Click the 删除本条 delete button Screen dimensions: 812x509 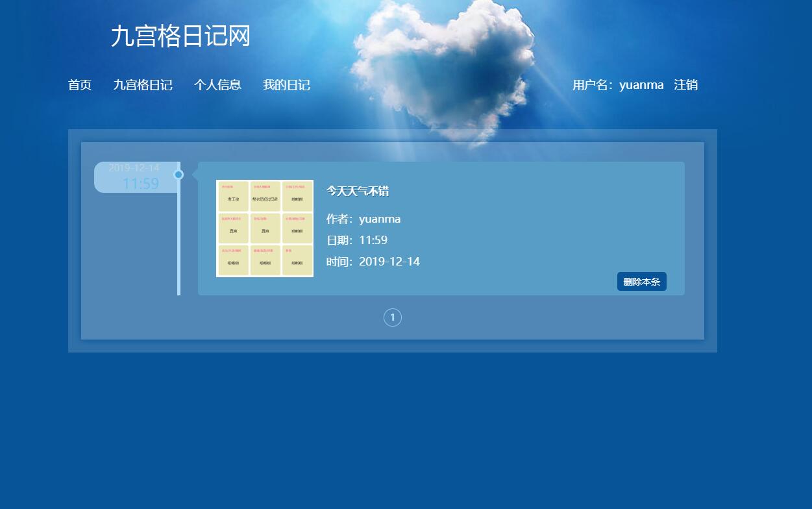pyautogui.click(x=641, y=281)
